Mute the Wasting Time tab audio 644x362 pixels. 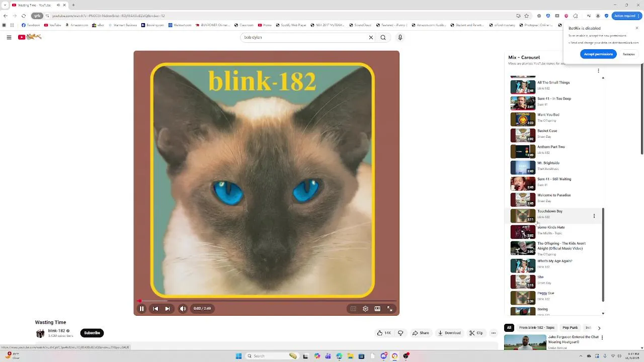[x=58, y=5]
